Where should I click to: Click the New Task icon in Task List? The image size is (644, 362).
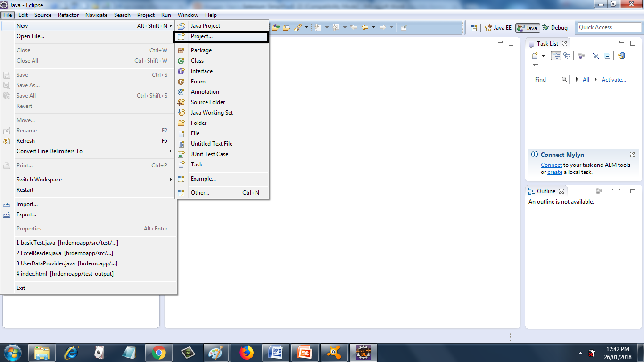pyautogui.click(x=535, y=56)
